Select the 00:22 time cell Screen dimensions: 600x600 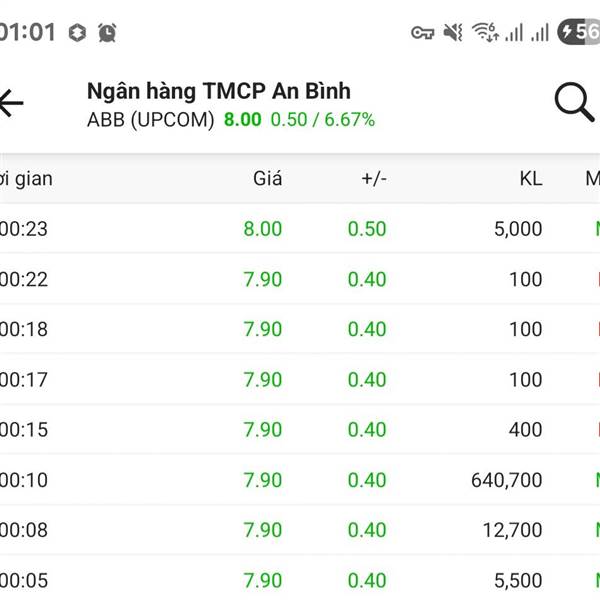pyautogui.click(x=24, y=279)
